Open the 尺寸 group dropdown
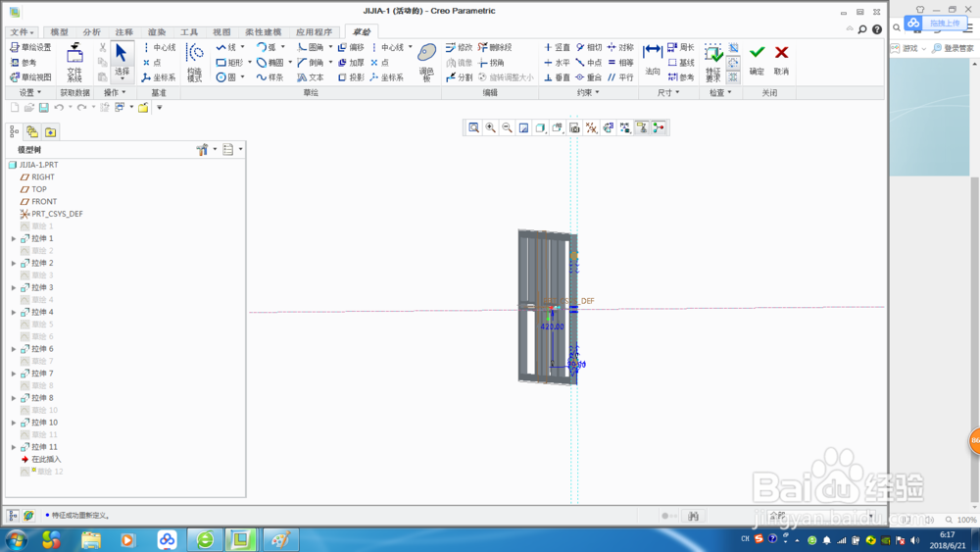Viewport: 980px width, 552px height. coord(668,92)
